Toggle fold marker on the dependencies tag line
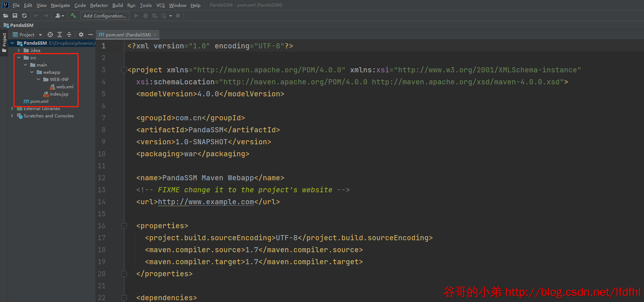 click(x=124, y=298)
